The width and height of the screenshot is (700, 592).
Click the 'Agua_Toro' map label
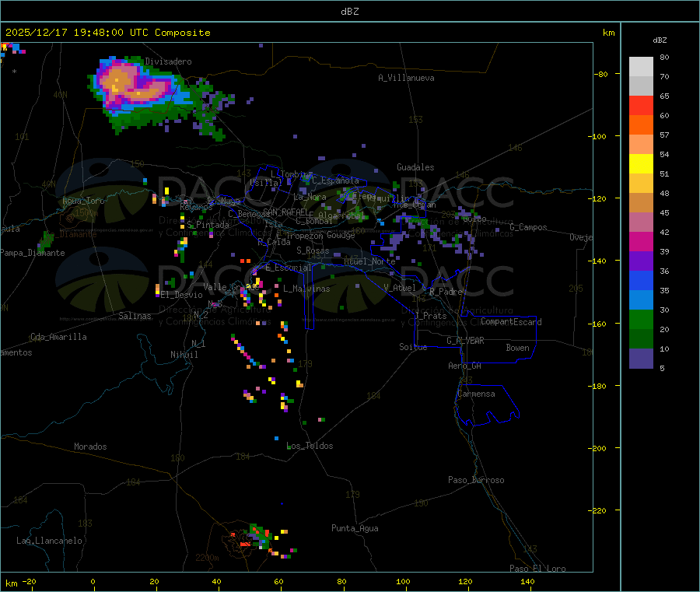(83, 201)
